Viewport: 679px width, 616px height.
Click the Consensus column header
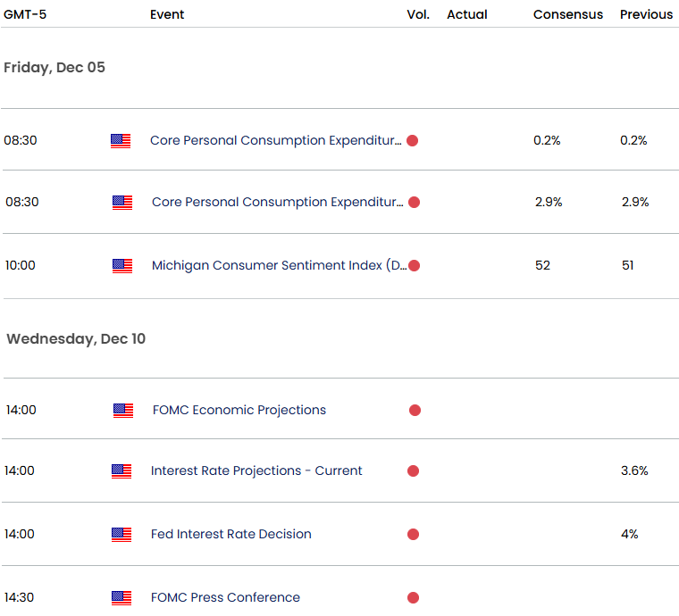(567, 14)
